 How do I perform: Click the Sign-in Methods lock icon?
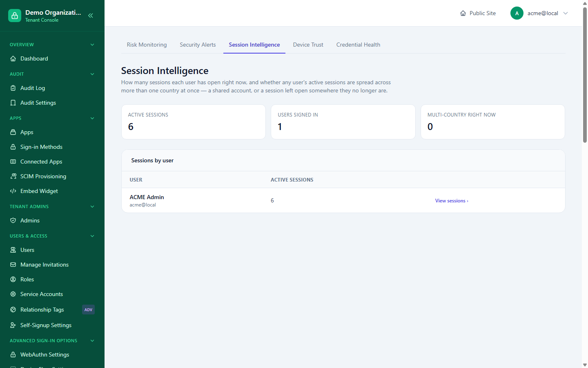13,147
